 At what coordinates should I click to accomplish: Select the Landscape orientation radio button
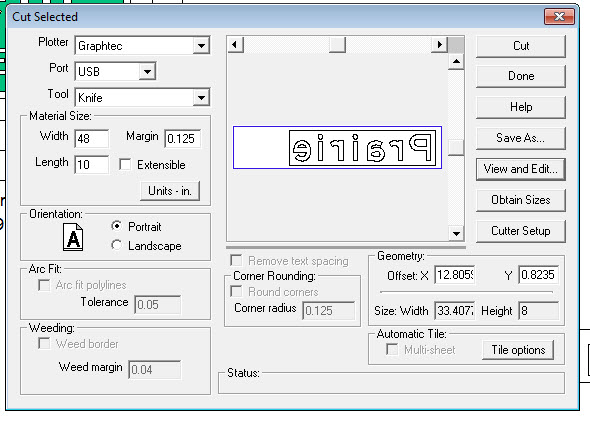116,245
